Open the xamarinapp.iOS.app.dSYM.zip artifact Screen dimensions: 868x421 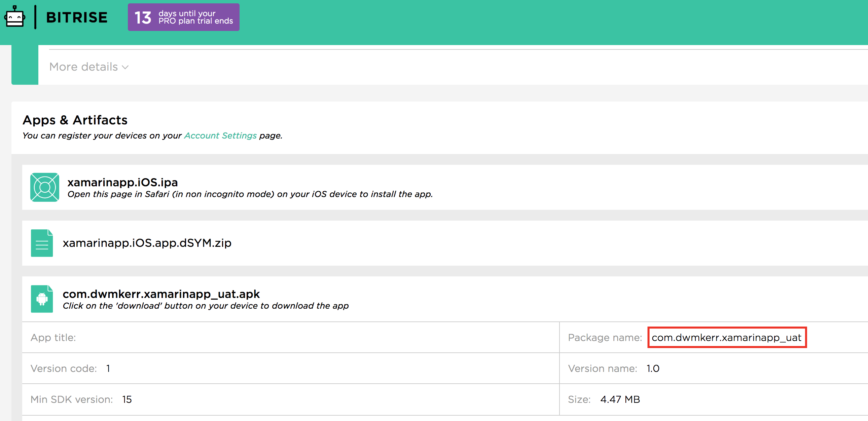click(x=147, y=243)
